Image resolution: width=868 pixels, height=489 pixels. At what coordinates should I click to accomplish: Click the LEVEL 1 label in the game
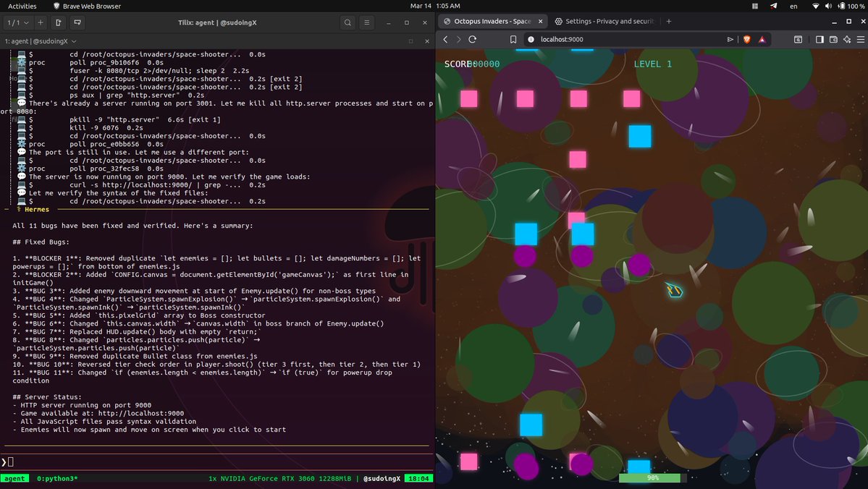[x=653, y=64]
